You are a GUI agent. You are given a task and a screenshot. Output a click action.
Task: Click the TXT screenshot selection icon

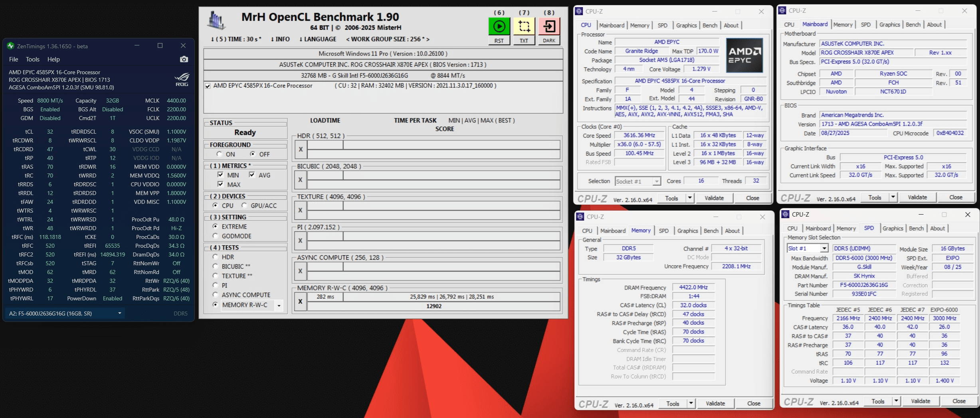[x=524, y=26]
